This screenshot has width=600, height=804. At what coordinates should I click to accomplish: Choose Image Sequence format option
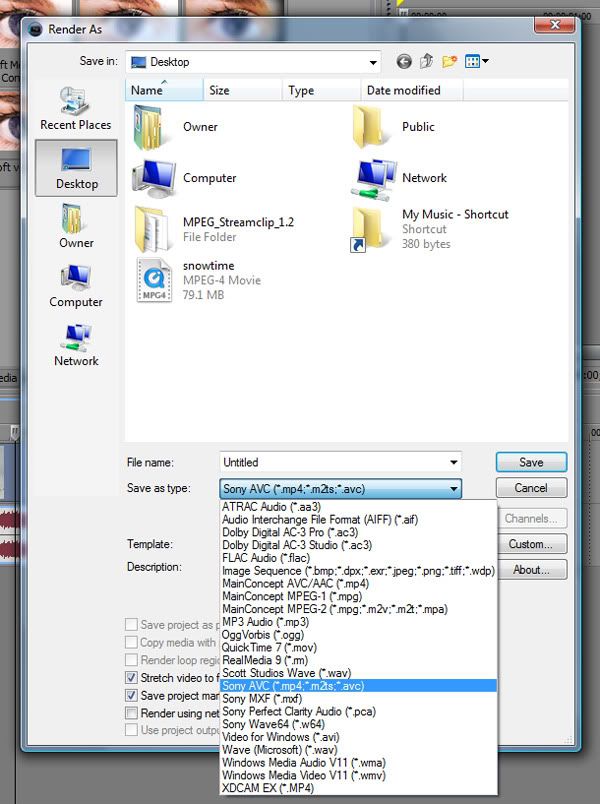pos(358,571)
